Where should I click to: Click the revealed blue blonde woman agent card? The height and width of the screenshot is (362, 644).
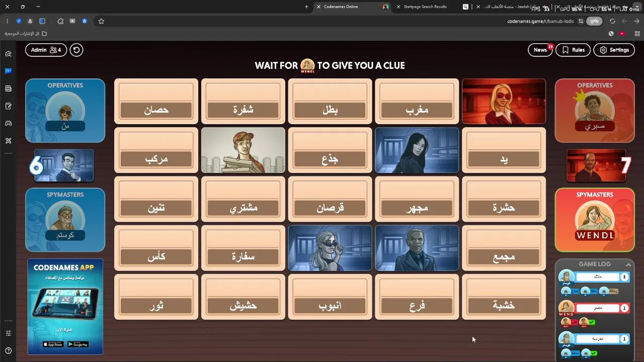[x=330, y=248]
